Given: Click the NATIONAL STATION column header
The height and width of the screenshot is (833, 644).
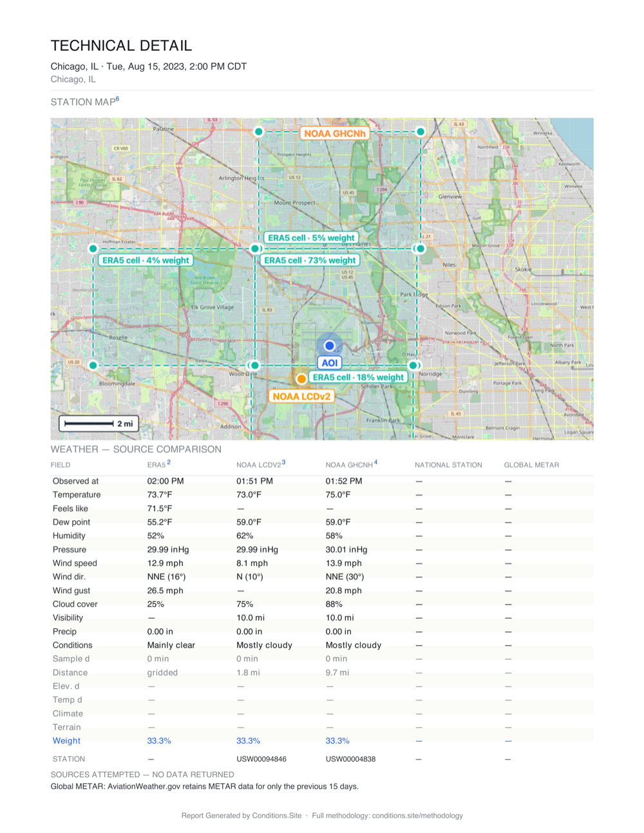Looking at the screenshot, I should coord(448,465).
